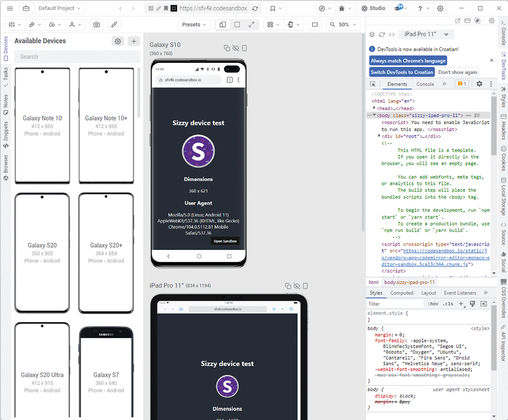508x420 pixels.
Task: Select the DevTools element inspector cursor icon
Action: pos(373,84)
